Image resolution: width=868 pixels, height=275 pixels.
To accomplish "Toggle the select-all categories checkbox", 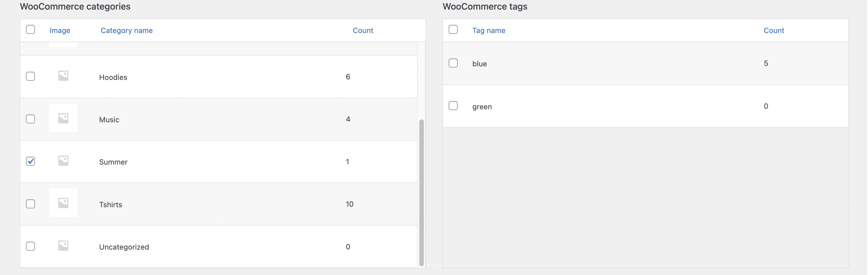I will 30,29.
